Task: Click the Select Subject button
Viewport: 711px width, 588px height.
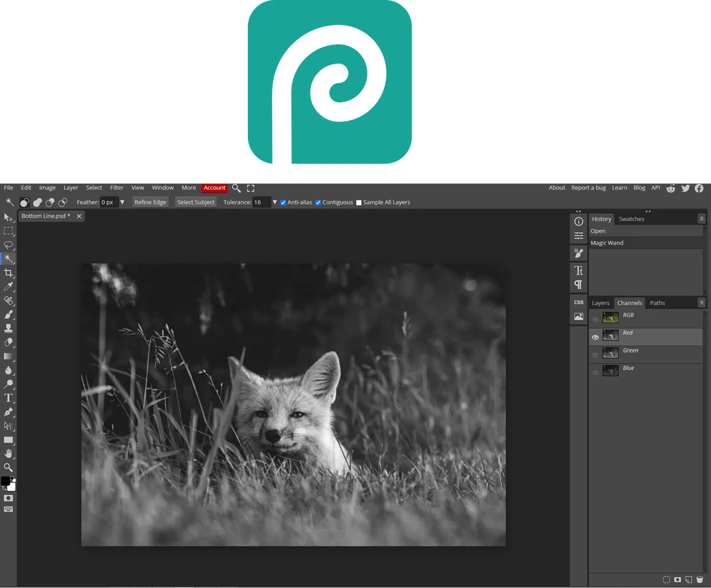Action: tap(196, 203)
